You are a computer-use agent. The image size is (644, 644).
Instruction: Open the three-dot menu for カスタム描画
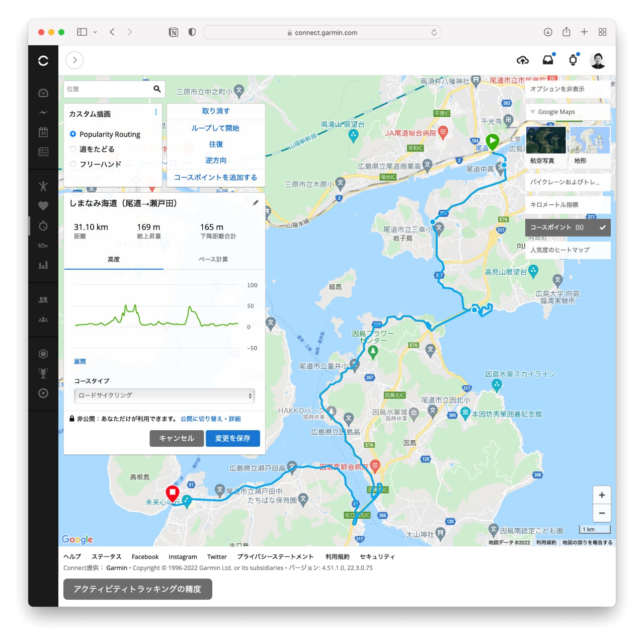tap(155, 112)
